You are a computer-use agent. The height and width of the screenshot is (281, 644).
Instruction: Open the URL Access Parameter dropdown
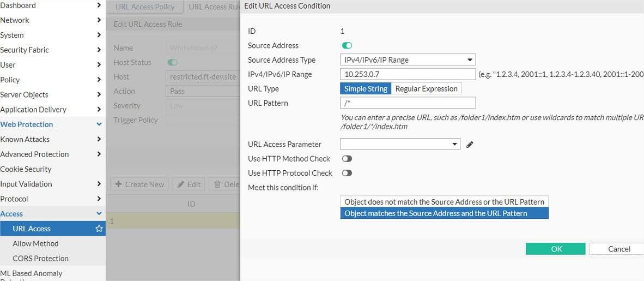click(x=400, y=144)
